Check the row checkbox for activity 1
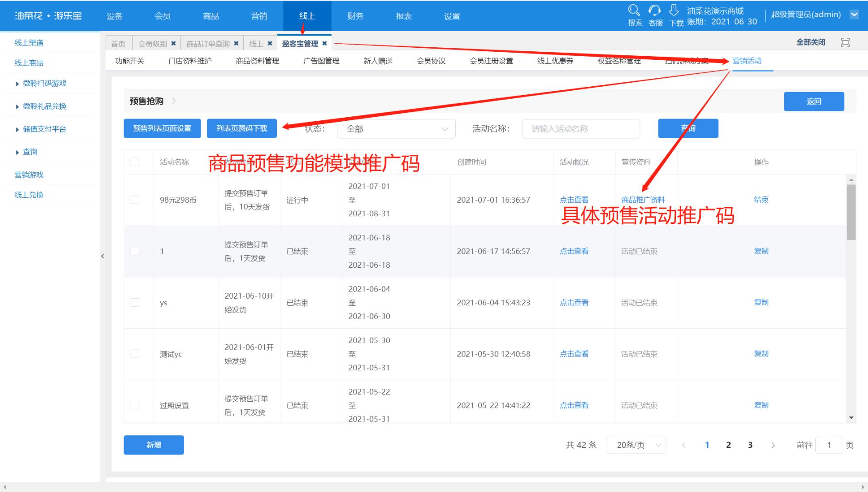 (135, 251)
